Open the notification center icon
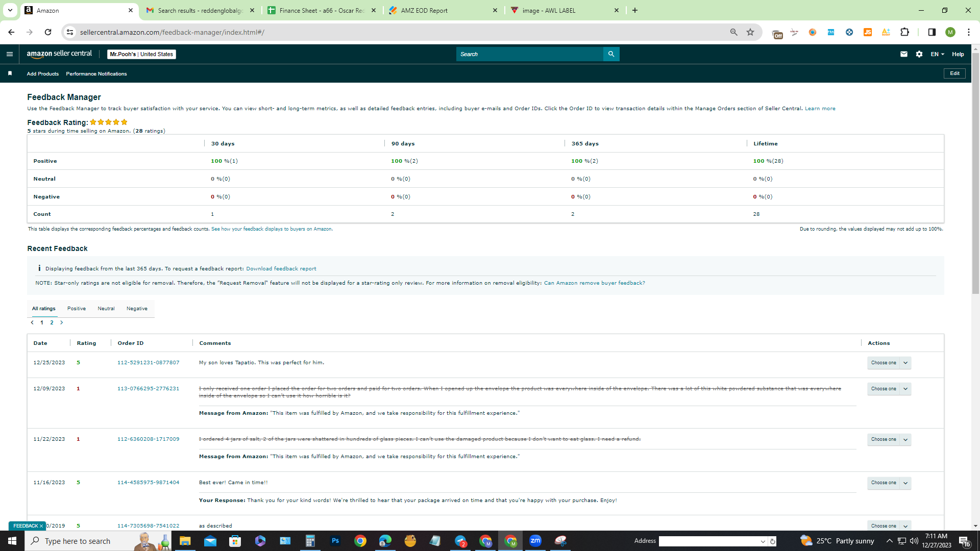Image resolution: width=980 pixels, height=551 pixels. pyautogui.click(x=964, y=541)
